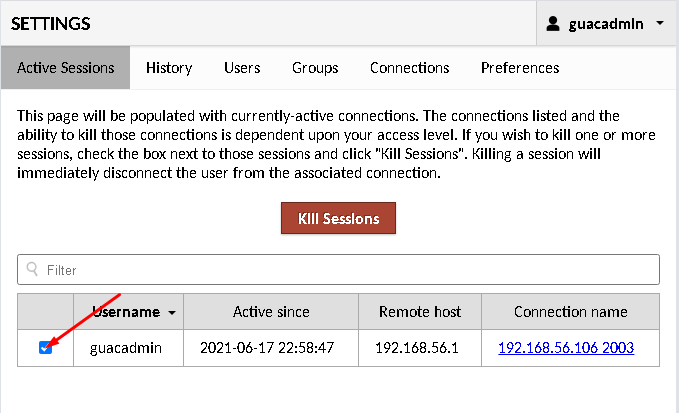The image size is (679, 413).
Task: Sort by the Remote host column
Action: tap(420, 312)
